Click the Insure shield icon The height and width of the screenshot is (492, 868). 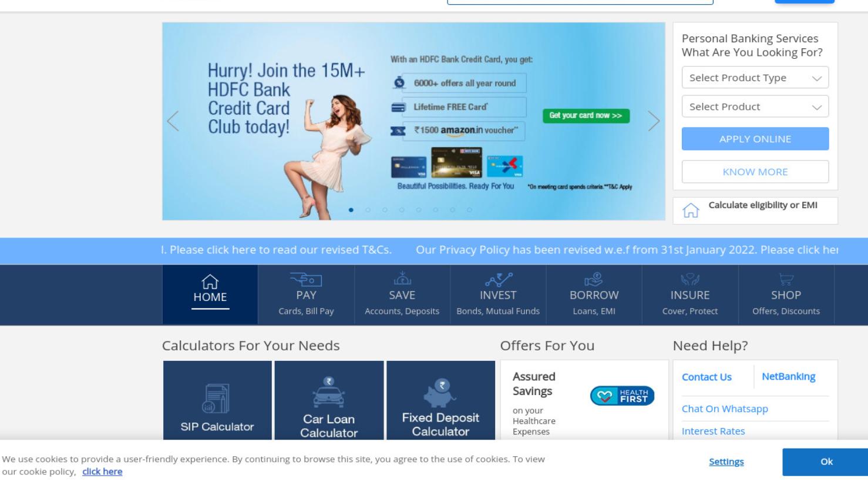pos(690,279)
